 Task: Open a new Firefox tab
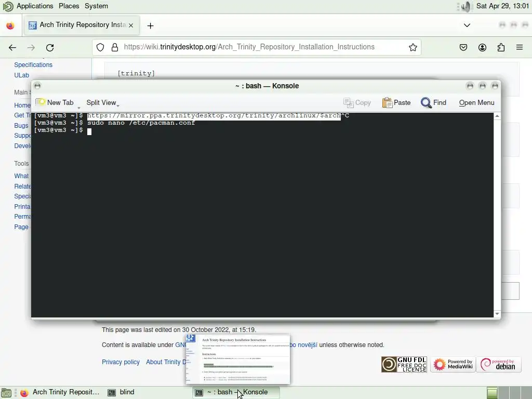[150, 25]
